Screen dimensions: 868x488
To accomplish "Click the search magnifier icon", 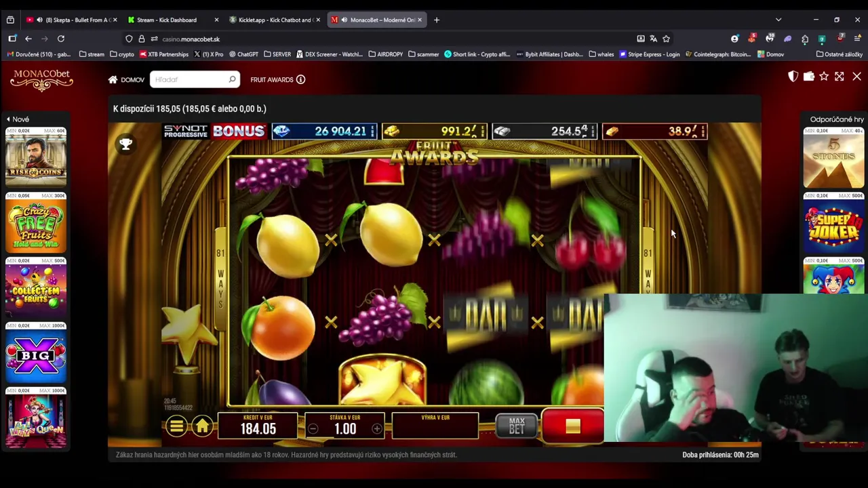I will pyautogui.click(x=232, y=80).
